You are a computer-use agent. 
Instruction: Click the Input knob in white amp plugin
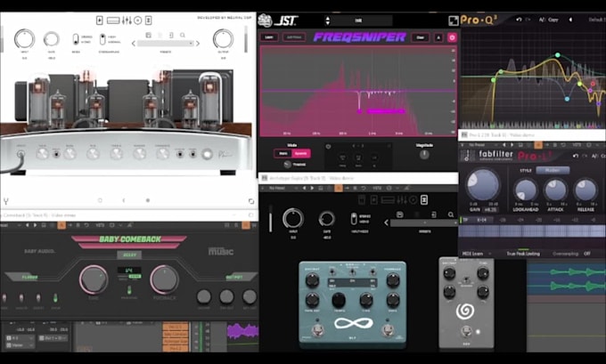tap(24, 39)
